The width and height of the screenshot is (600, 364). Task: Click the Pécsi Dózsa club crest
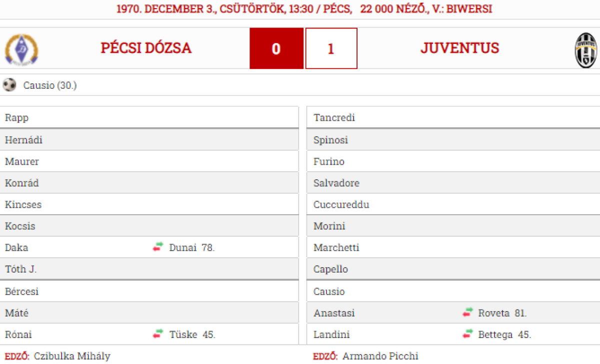point(21,49)
